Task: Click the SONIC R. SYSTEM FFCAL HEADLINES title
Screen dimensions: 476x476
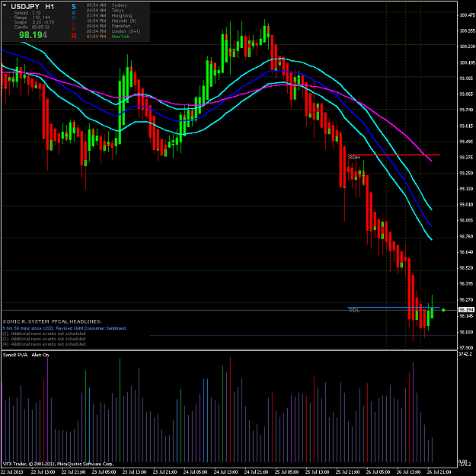Action: [53, 321]
